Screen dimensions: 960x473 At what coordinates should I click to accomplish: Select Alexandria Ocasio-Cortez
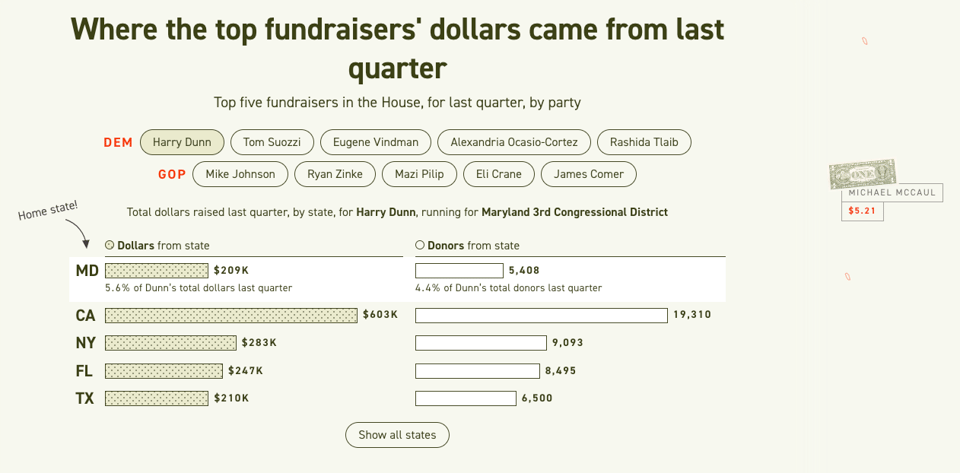coord(514,142)
